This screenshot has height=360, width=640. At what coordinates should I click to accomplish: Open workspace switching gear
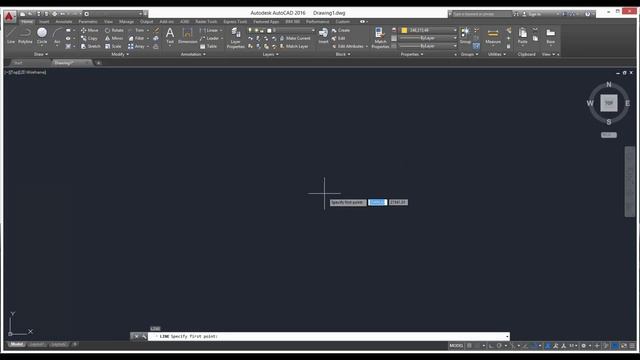click(584, 346)
